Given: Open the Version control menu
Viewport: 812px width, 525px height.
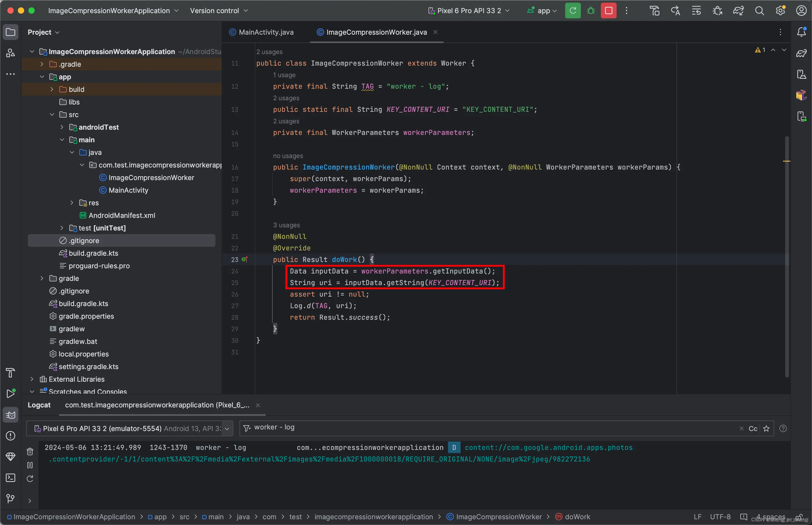Looking at the screenshot, I should point(219,10).
